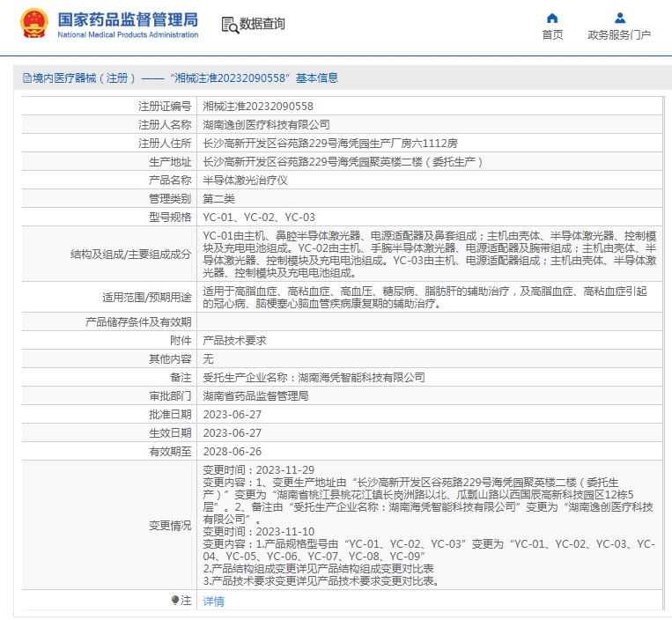
Task: Click the 注册证编号 row label
Action: [x=165, y=107]
